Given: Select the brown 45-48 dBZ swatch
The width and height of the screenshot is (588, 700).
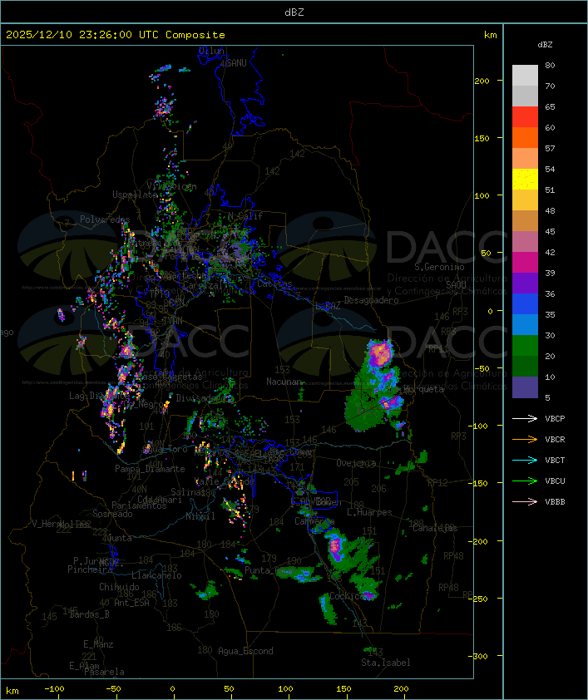Looking at the screenshot, I should coord(525,220).
